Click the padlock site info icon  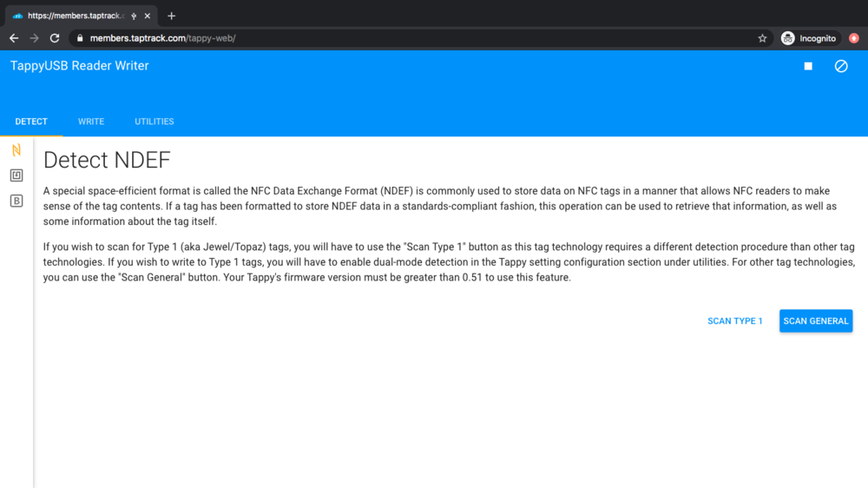pos(80,38)
